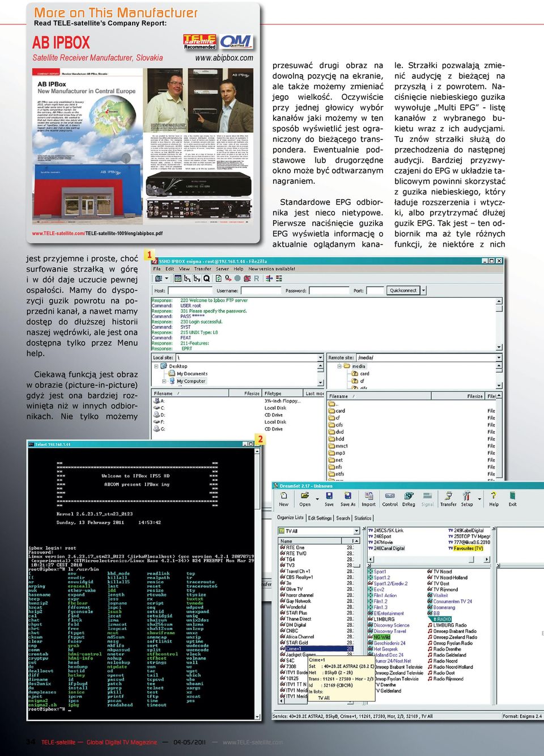Click Open in DreamSet toolbar

click(305, 499)
